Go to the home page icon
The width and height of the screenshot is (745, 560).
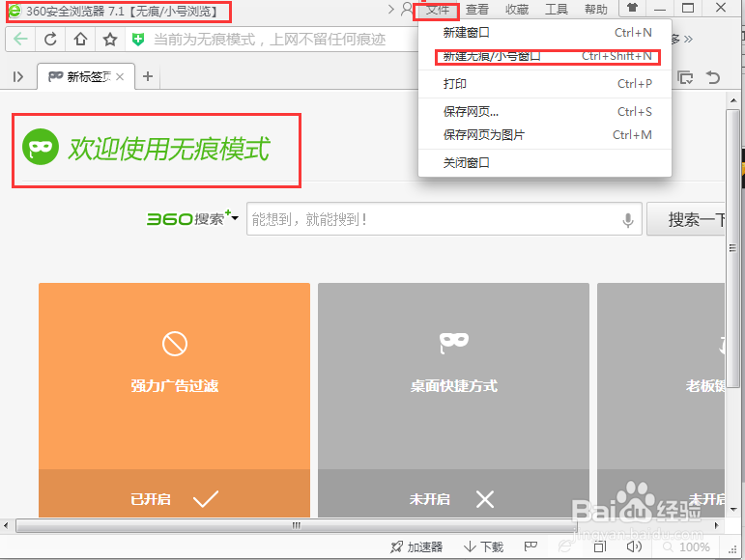80,39
